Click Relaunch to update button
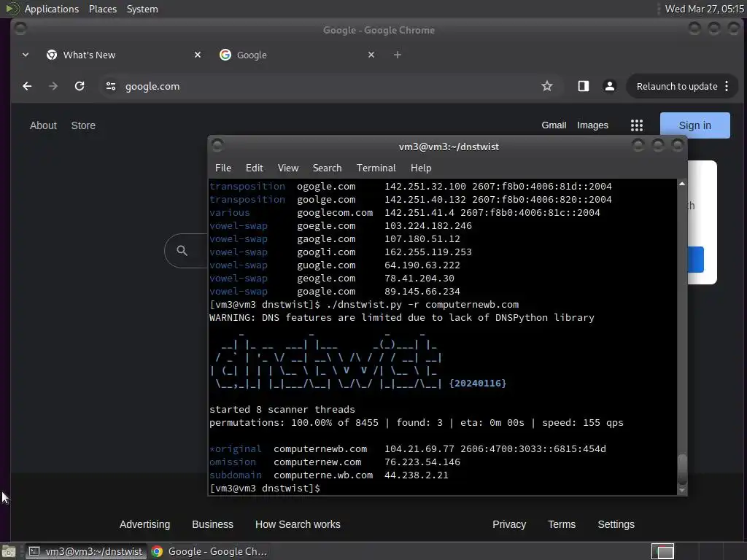The width and height of the screenshot is (747, 560). tap(677, 86)
